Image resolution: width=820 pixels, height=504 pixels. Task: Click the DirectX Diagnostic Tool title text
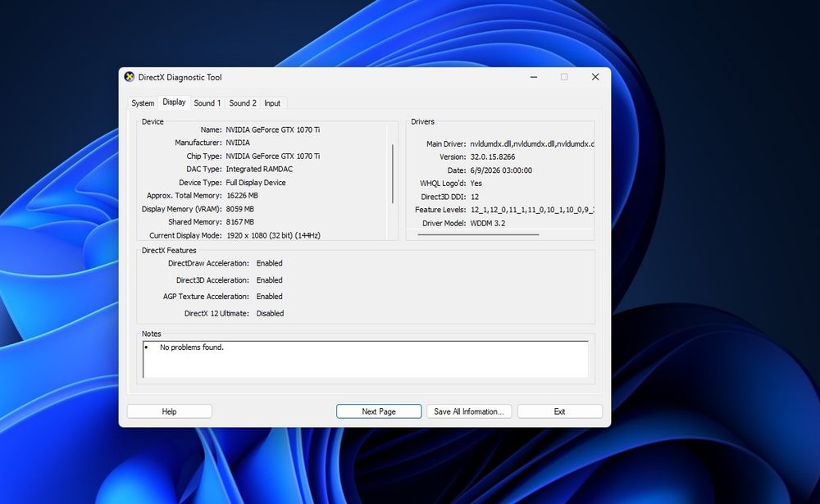click(180, 77)
